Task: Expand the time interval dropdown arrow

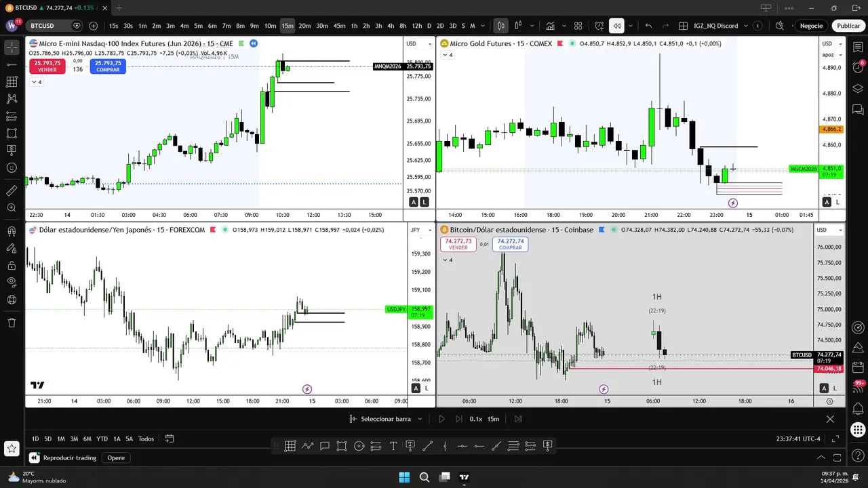Action: pyautogui.click(x=483, y=26)
